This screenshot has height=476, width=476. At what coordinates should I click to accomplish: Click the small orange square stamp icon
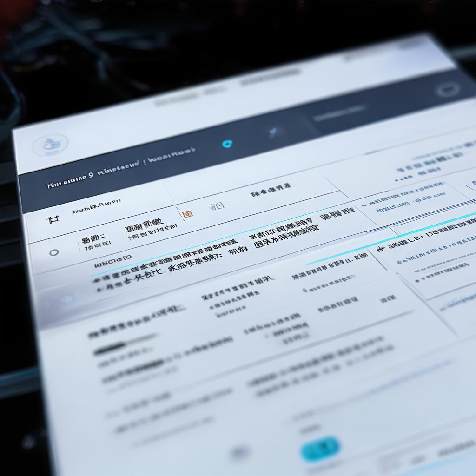tap(187, 214)
